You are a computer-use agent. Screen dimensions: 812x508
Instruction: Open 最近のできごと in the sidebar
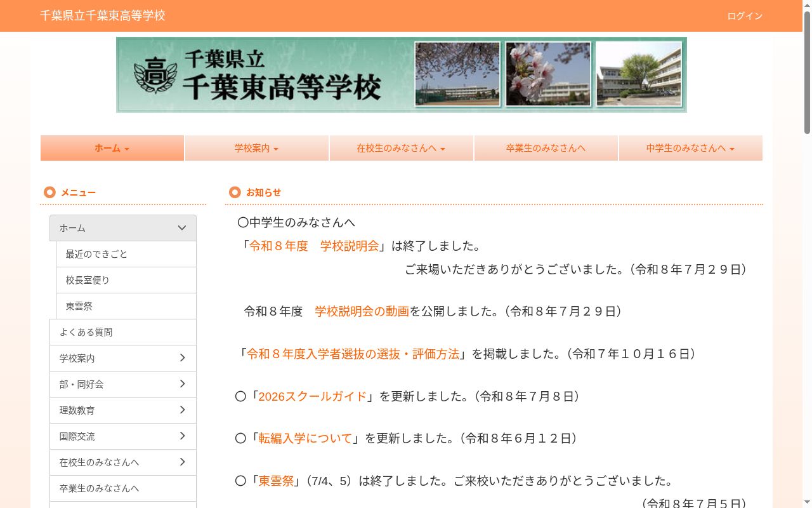(x=126, y=254)
